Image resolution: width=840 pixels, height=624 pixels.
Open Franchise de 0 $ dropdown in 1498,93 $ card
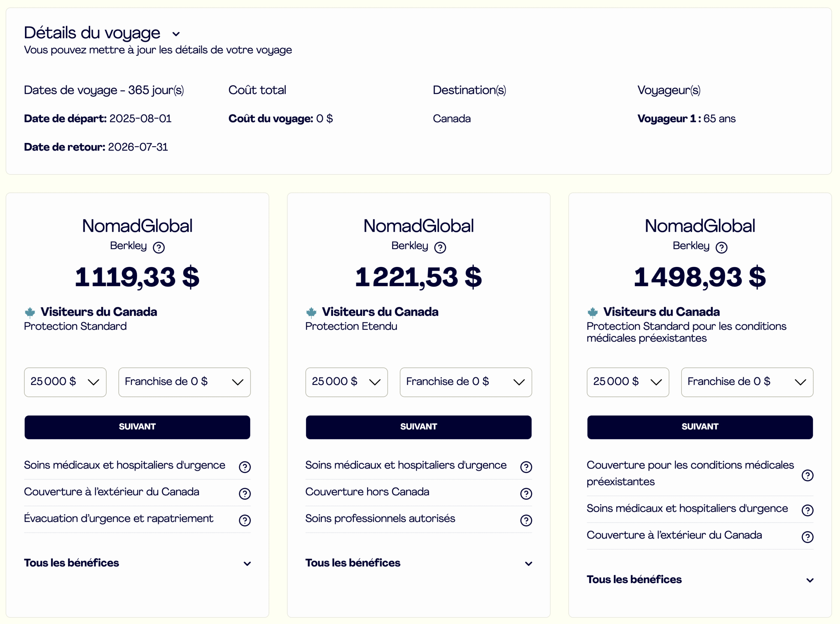pyautogui.click(x=747, y=382)
